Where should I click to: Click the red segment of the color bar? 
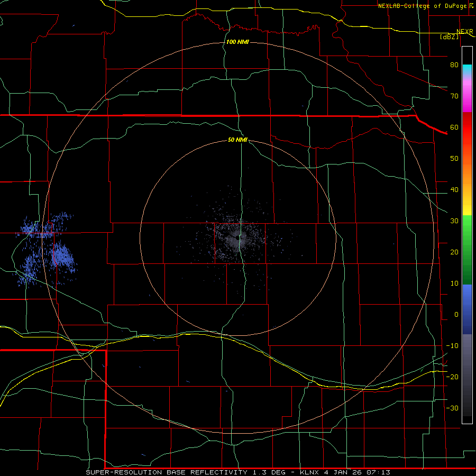tap(467, 127)
